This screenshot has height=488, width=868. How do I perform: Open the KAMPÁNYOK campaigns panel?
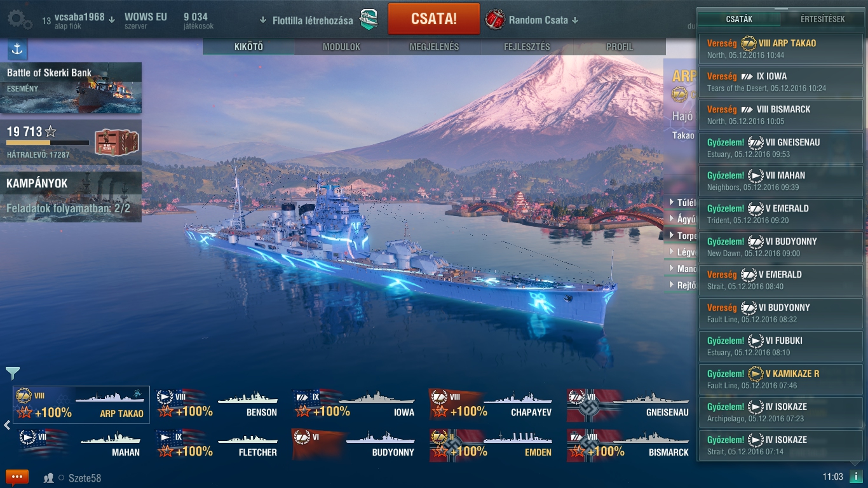71,197
